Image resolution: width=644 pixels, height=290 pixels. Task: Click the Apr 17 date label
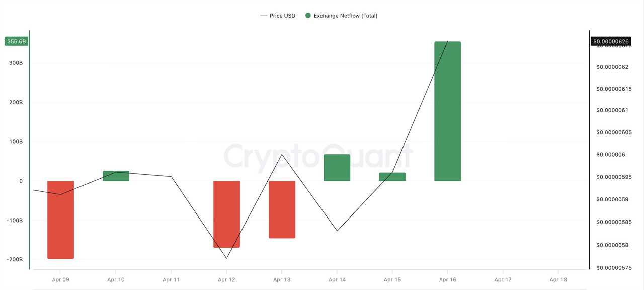pyautogui.click(x=503, y=280)
